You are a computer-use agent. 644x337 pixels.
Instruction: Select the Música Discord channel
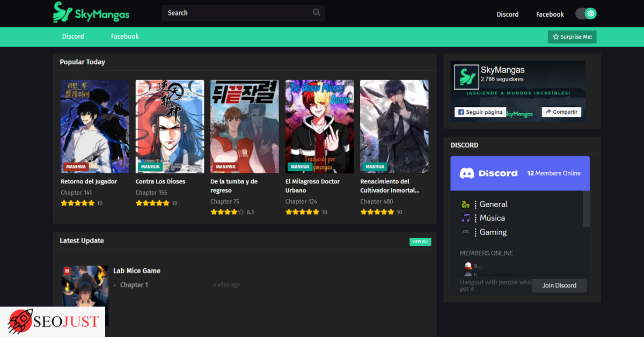tap(492, 218)
